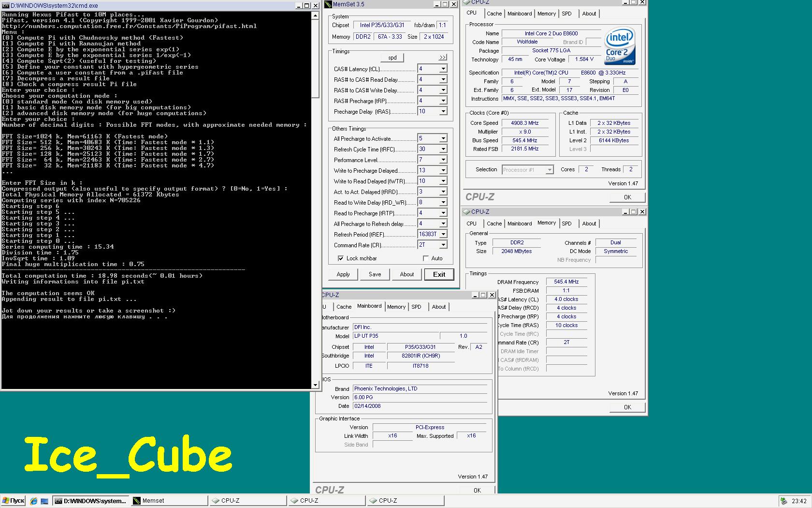Click DRAM Frequency 545.4 MHz value

click(566, 282)
